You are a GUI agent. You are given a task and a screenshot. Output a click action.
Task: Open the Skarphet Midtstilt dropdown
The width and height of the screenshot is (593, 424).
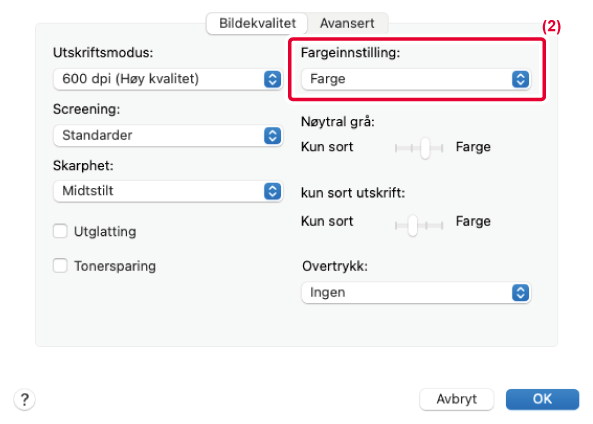[168, 191]
